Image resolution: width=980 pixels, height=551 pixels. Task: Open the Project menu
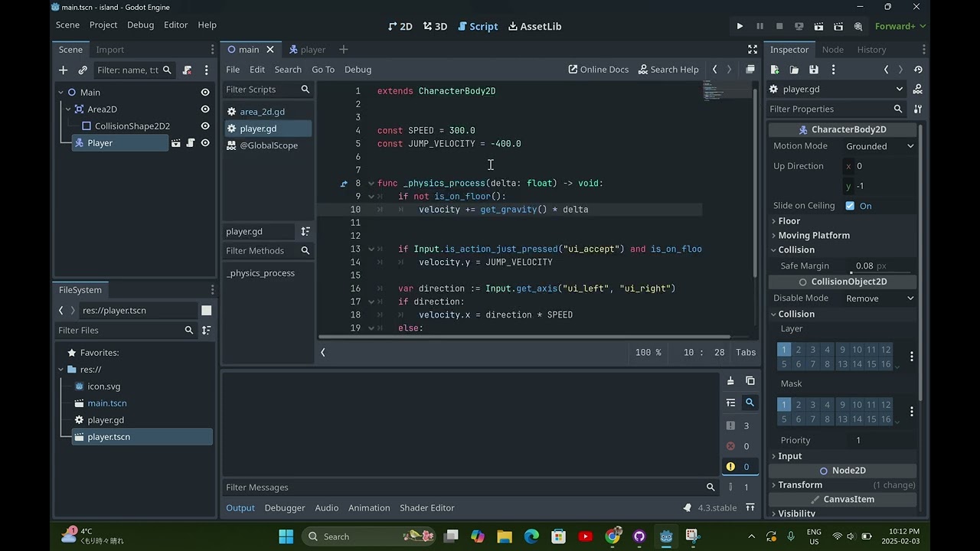pos(103,24)
